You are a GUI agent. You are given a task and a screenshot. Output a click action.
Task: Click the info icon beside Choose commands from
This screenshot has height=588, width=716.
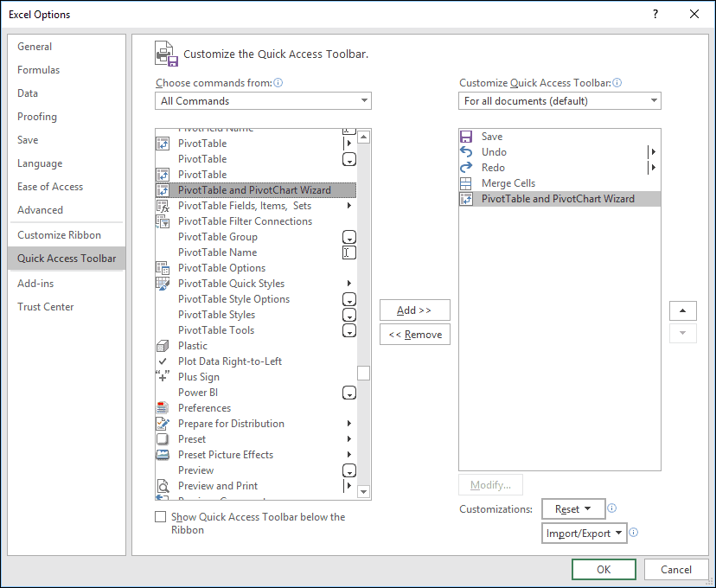pos(278,83)
